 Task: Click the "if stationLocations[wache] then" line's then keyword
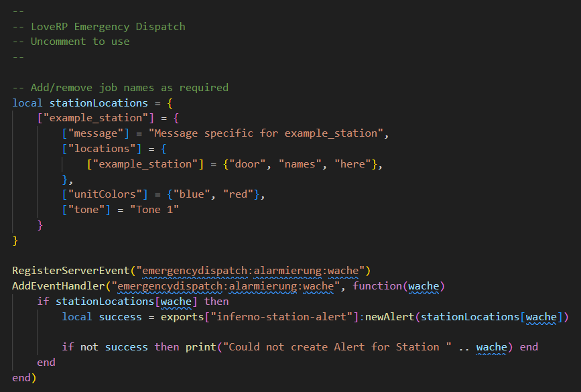coord(216,302)
